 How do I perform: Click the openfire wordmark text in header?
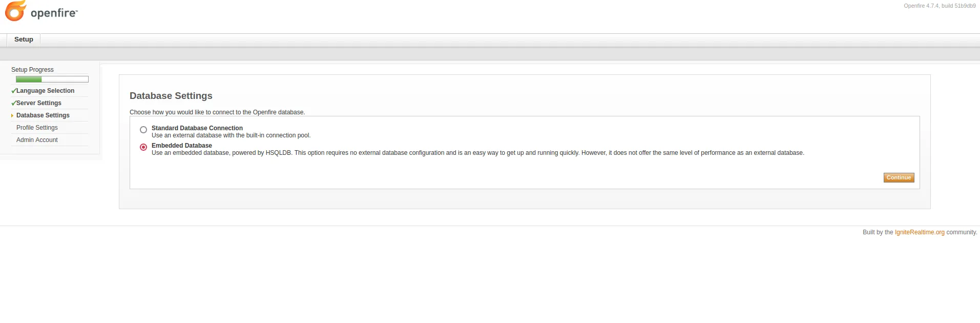(54, 13)
